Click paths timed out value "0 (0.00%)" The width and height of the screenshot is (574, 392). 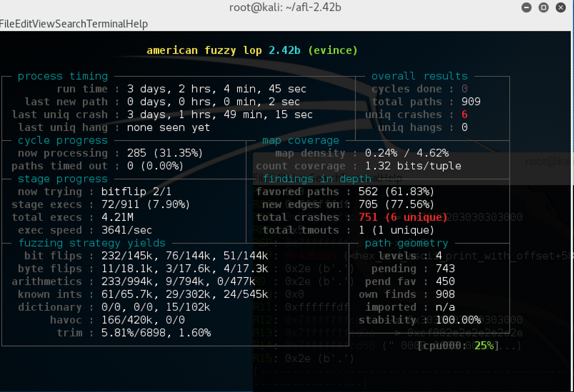coord(155,166)
